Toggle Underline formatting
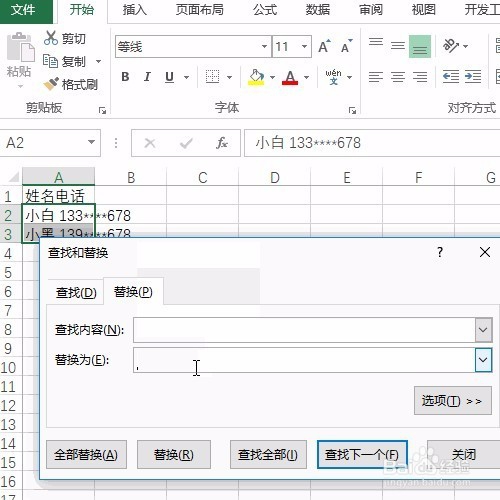The height and width of the screenshot is (500, 500). 170,77
